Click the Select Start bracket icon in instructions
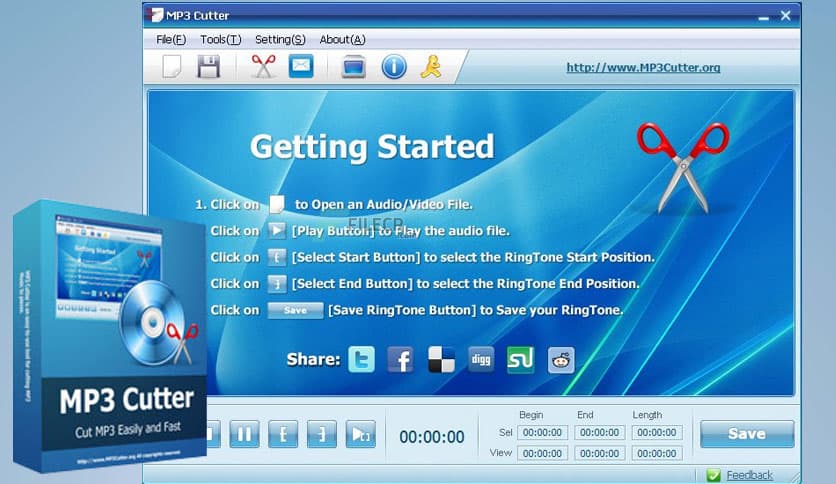Image resolution: width=836 pixels, height=484 pixels. click(277, 257)
